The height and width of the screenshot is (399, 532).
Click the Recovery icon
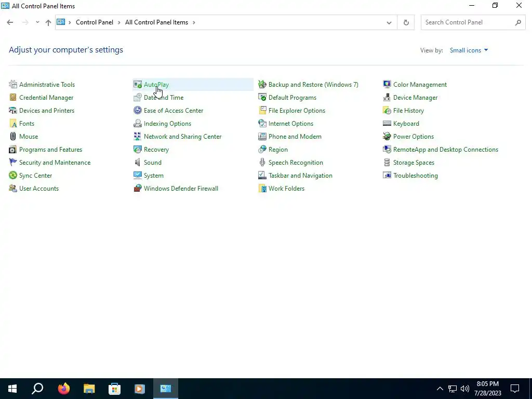137,149
